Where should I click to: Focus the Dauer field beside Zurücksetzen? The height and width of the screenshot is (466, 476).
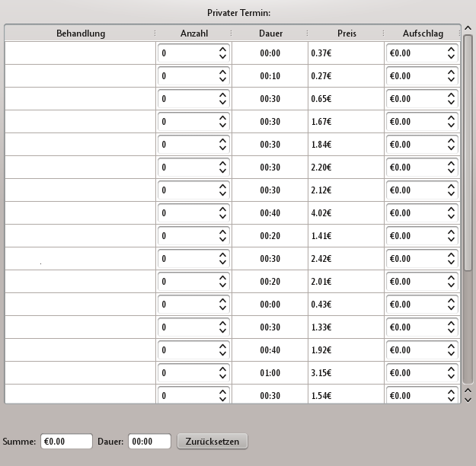click(150, 441)
